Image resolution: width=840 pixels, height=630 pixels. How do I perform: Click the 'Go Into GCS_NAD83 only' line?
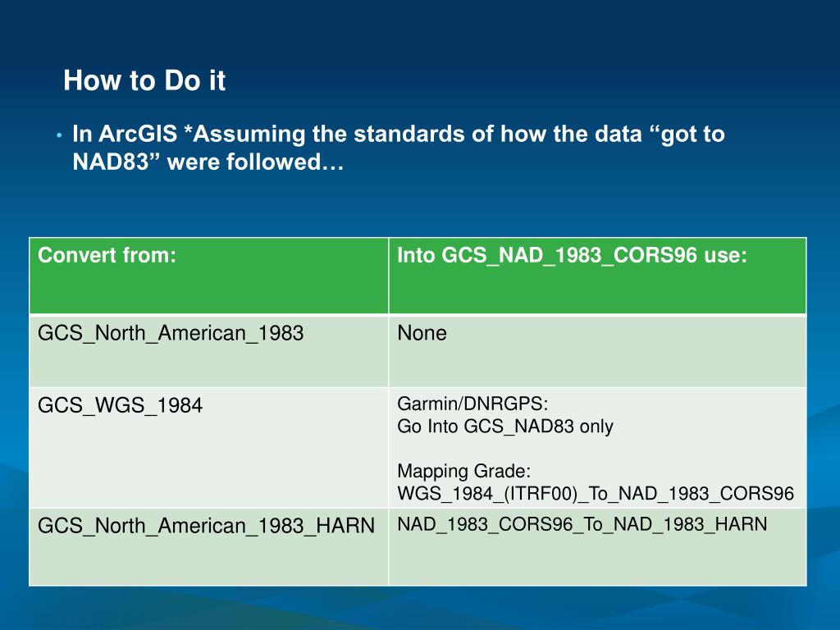point(505,427)
